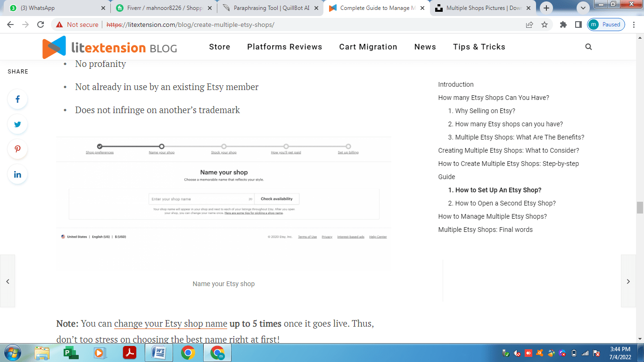Open the Platforms Reviews menu item
The width and height of the screenshot is (644, 362).
point(285,47)
